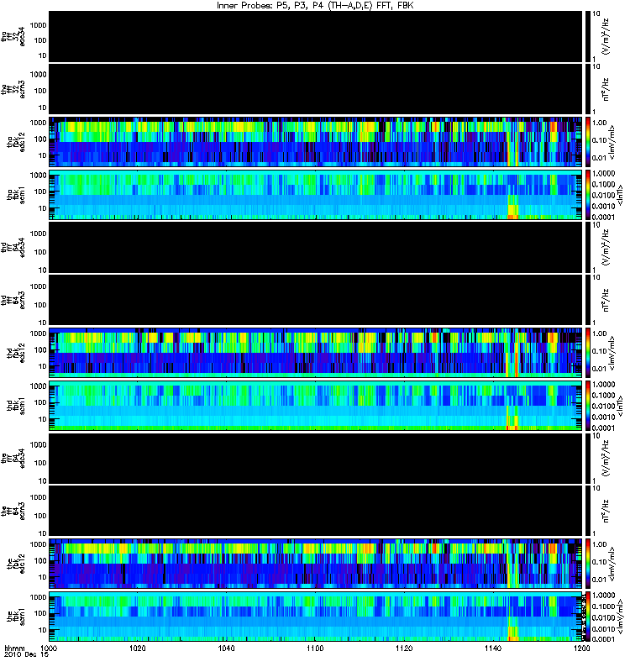Click the thd fbk edc12 rainbow color bar
Screen dimensions: 630x672
point(587,353)
